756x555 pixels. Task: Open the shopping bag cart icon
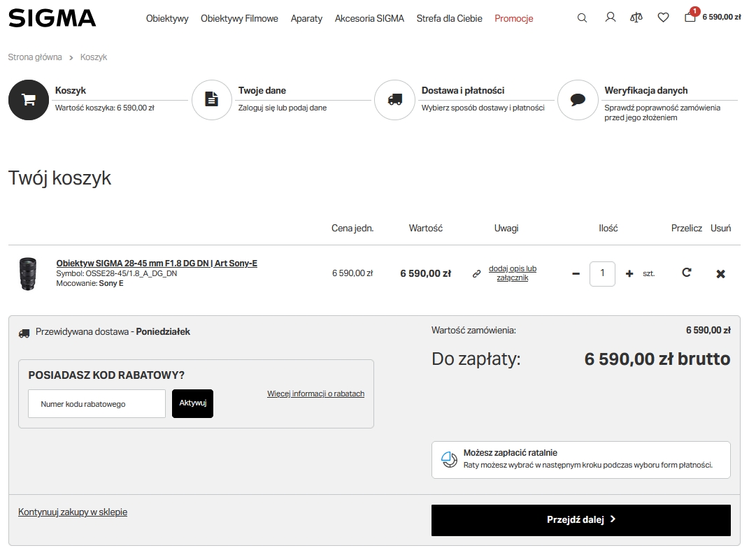point(690,17)
